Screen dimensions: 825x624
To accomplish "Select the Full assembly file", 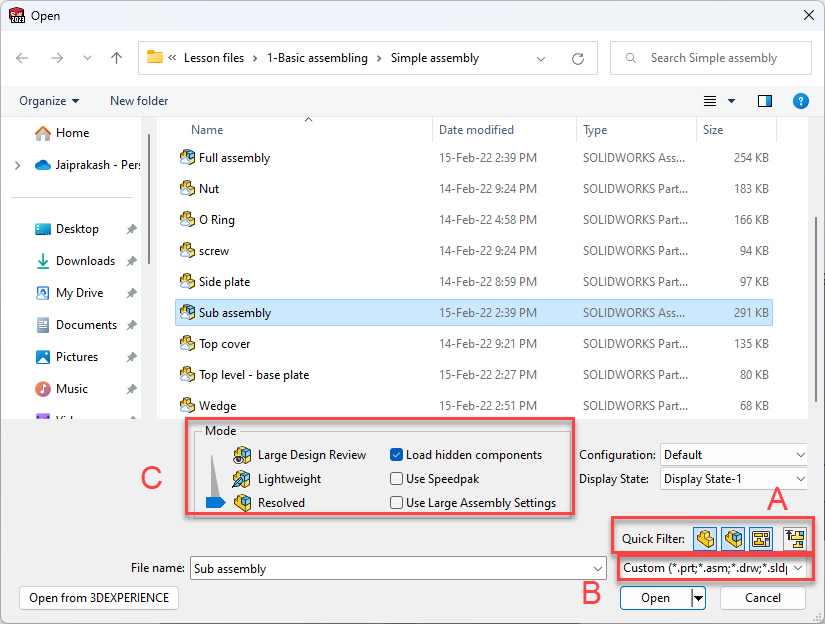I will coord(234,158).
